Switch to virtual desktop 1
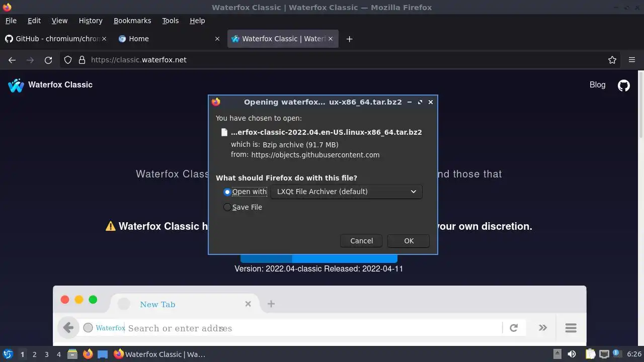The height and width of the screenshot is (362, 644). [x=22, y=354]
